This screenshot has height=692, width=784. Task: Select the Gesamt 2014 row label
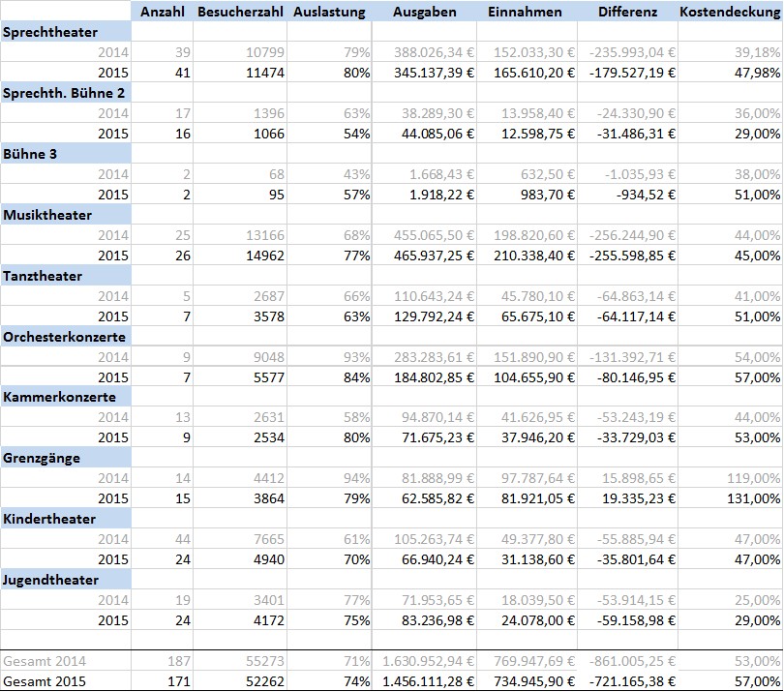click(66, 661)
